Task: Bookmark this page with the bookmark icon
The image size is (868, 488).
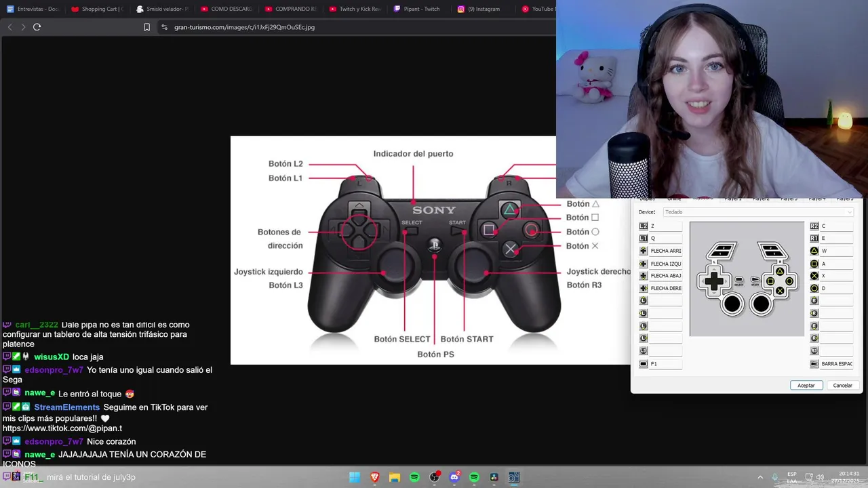Action: coord(146,27)
